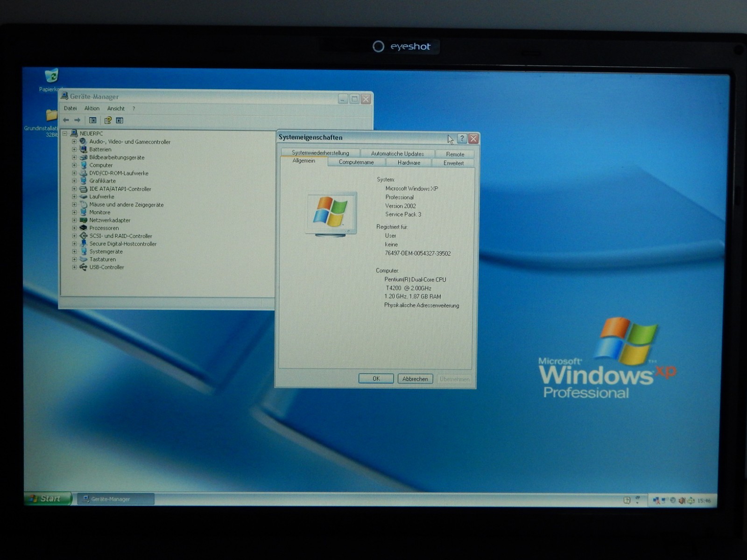Click the Tastaturen keyboard icon

[x=84, y=259]
